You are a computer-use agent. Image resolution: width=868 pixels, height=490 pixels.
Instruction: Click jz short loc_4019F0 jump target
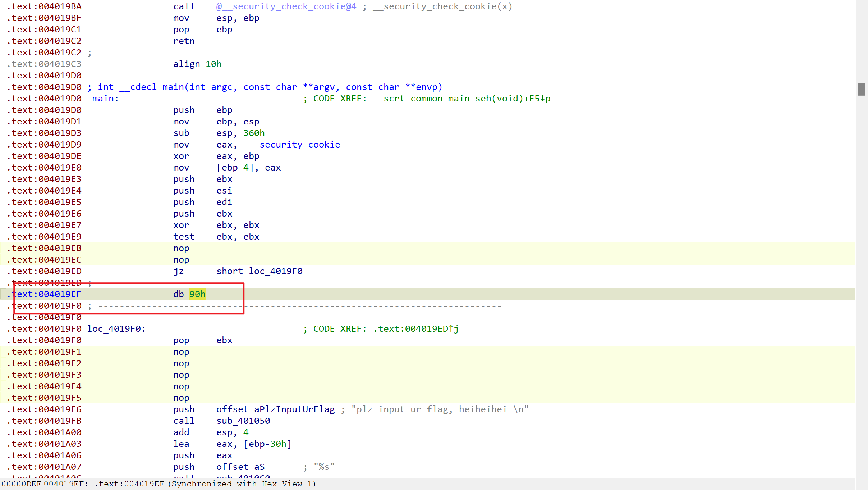pyautogui.click(x=276, y=271)
